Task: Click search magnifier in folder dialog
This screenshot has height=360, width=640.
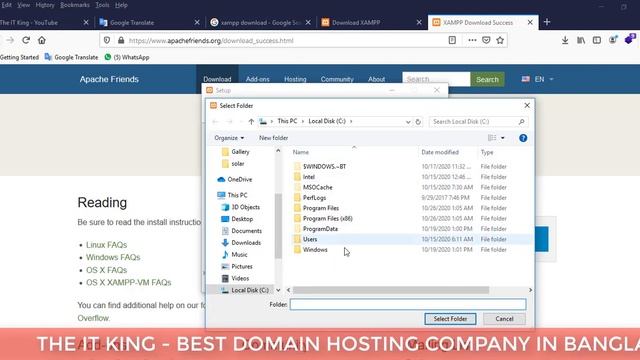Action: click(521, 122)
